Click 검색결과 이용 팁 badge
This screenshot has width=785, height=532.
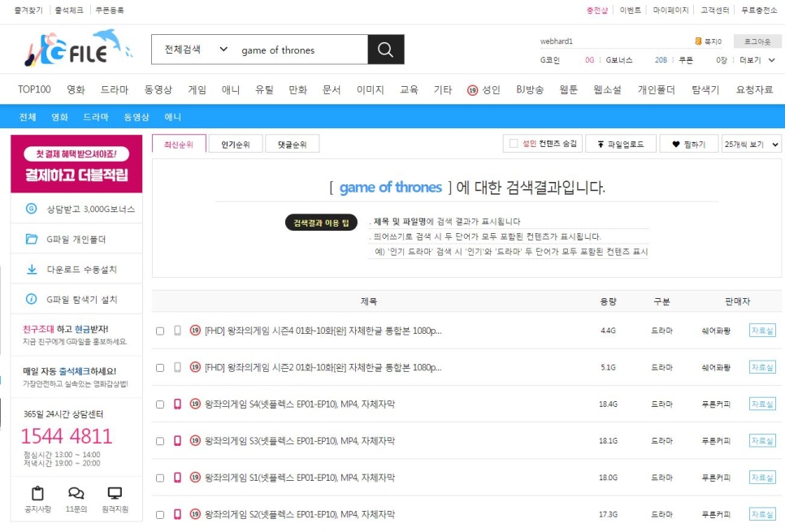click(x=322, y=223)
